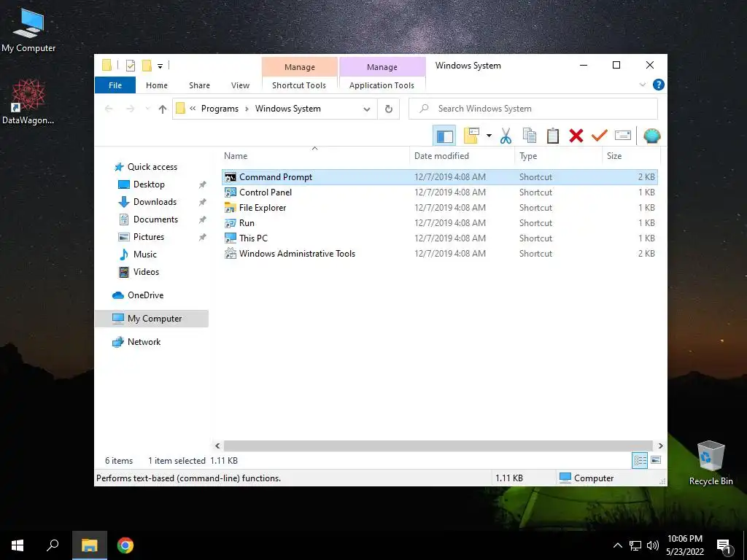Image resolution: width=747 pixels, height=560 pixels.
Task: Click the Programs breadcrumb in address bar
Action: tap(220, 109)
